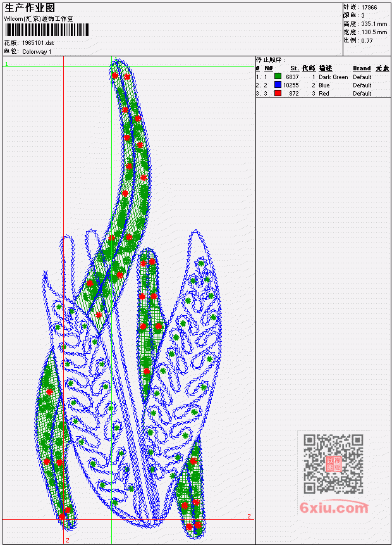This screenshot has width=392, height=545.
Task: Click the green marker 1 at top-left corner
Action: 6,64
